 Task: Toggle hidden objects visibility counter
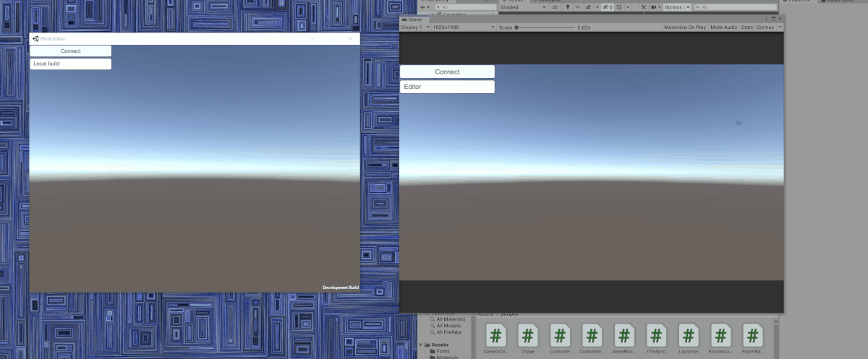608,7
